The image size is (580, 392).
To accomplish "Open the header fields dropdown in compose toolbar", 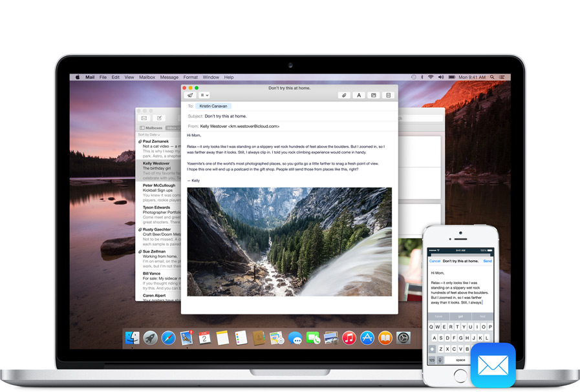I will [204, 96].
